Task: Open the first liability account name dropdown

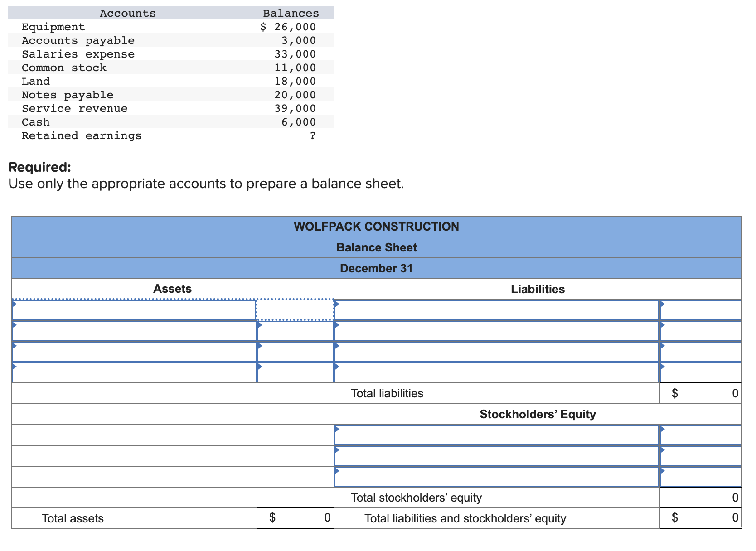Action: click(x=496, y=310)
